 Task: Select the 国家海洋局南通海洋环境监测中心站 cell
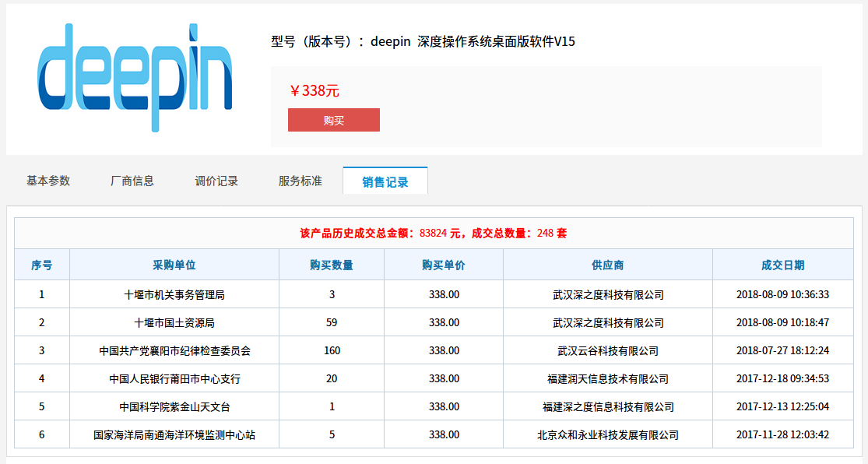pos(174,434)
